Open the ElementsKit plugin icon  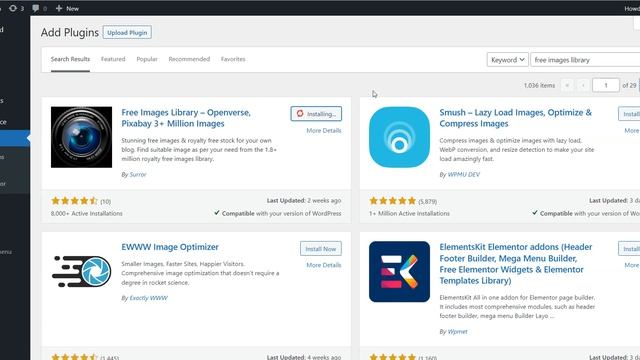(x=399, y=271)
